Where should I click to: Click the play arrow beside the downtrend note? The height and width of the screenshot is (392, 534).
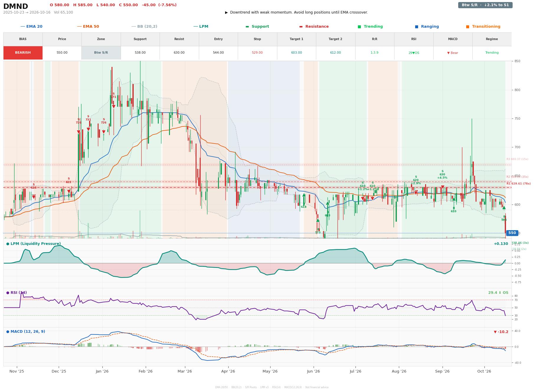[x=227, y=12]
